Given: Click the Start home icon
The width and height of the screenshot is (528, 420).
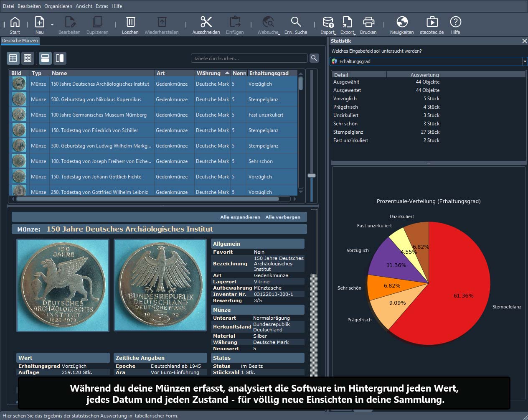Looking at the screenshot, I should [15, 25].
